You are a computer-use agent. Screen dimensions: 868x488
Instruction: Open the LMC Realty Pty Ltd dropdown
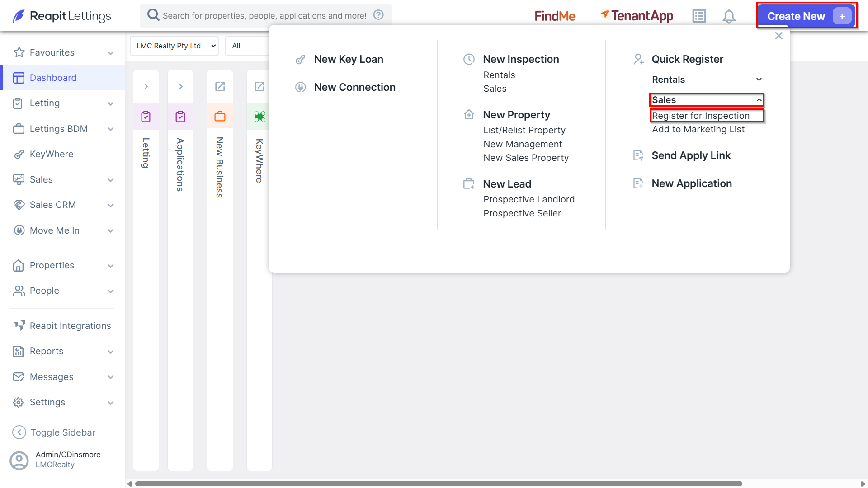[x=174, y=46]
